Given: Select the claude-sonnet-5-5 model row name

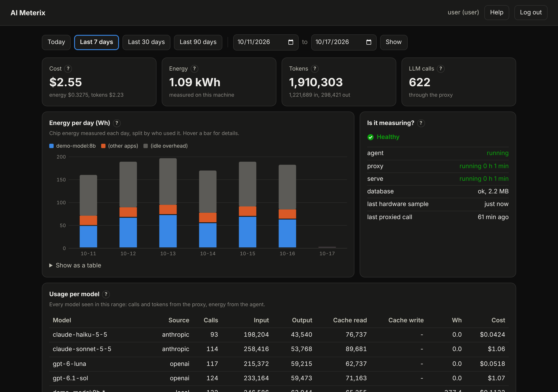Looking at the screenshot, I should tap(82, 349).
